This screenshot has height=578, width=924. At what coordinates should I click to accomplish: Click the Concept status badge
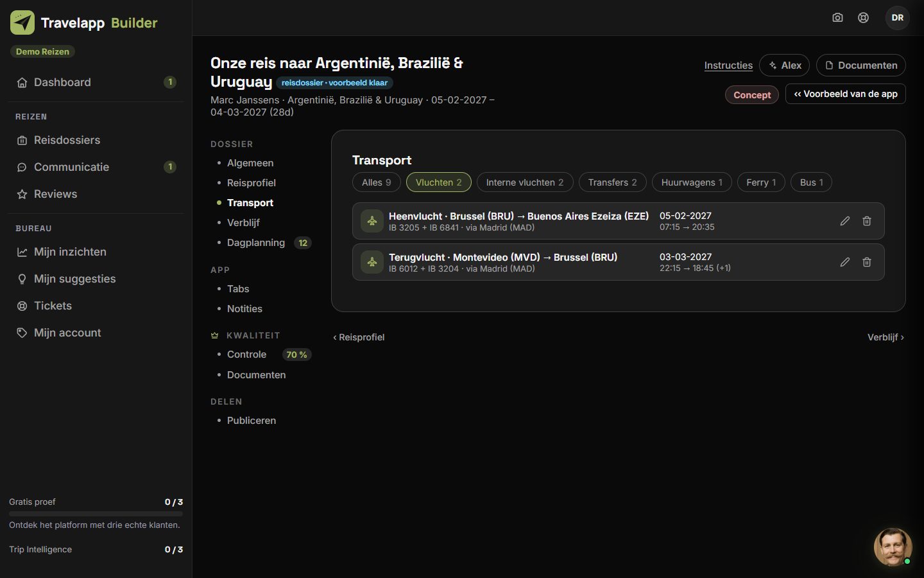click(x=752, y=95)
